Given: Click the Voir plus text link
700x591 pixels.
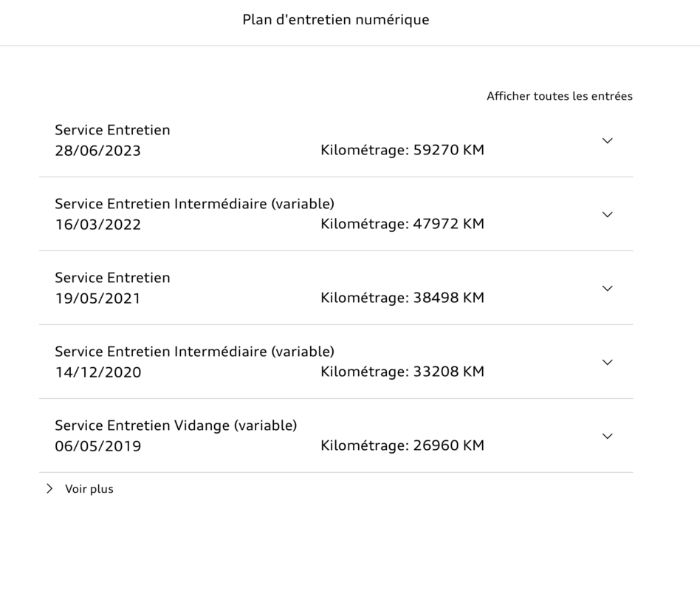Looking at the screenshot, I should coord(89,489).
